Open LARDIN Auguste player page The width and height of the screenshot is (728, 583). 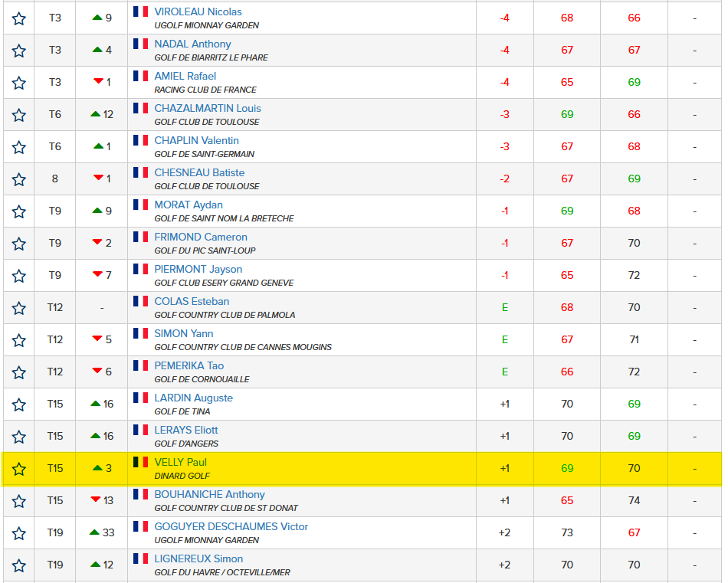coord(193,398)
